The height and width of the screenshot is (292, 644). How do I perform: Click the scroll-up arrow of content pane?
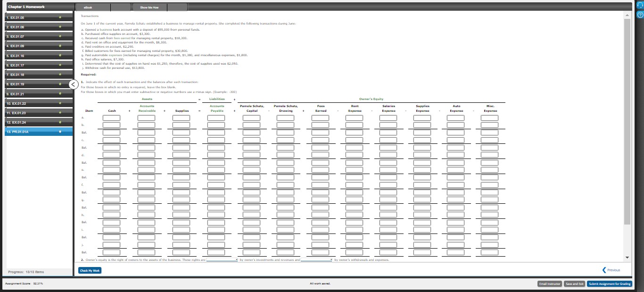pos(627,16)
